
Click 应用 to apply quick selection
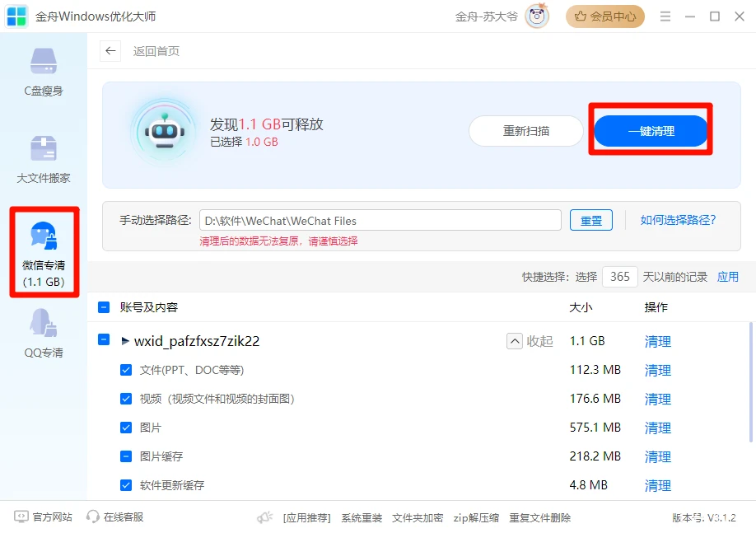[727, 277]
